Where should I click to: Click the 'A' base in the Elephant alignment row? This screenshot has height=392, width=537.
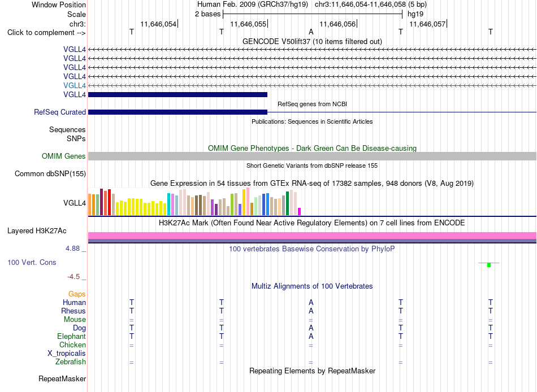click(x=311, y=336)
